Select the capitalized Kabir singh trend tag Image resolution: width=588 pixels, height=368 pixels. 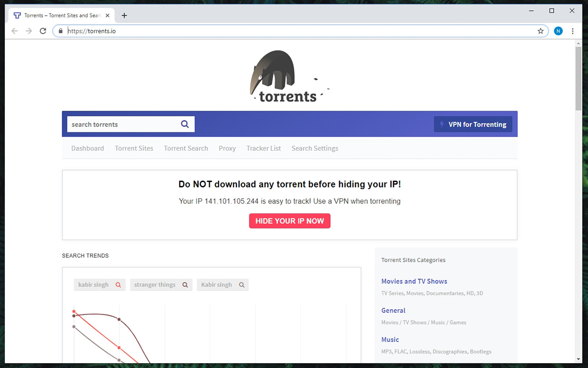223,285
